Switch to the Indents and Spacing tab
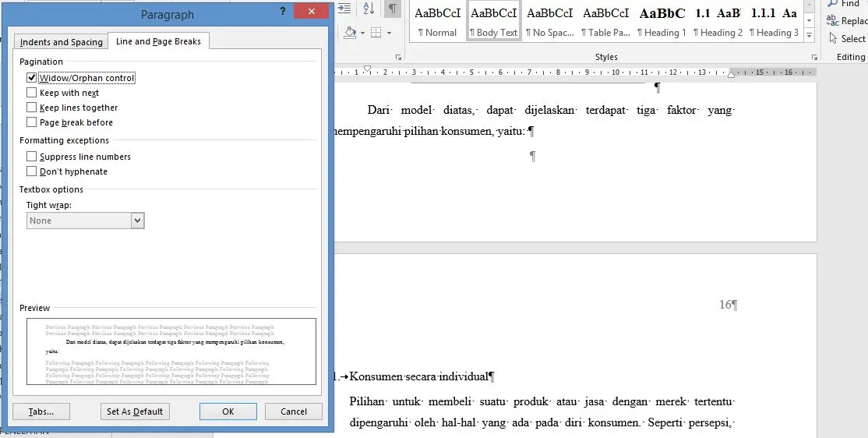The height and width of the screenshot is (438, 868). (x=62, y=42)
